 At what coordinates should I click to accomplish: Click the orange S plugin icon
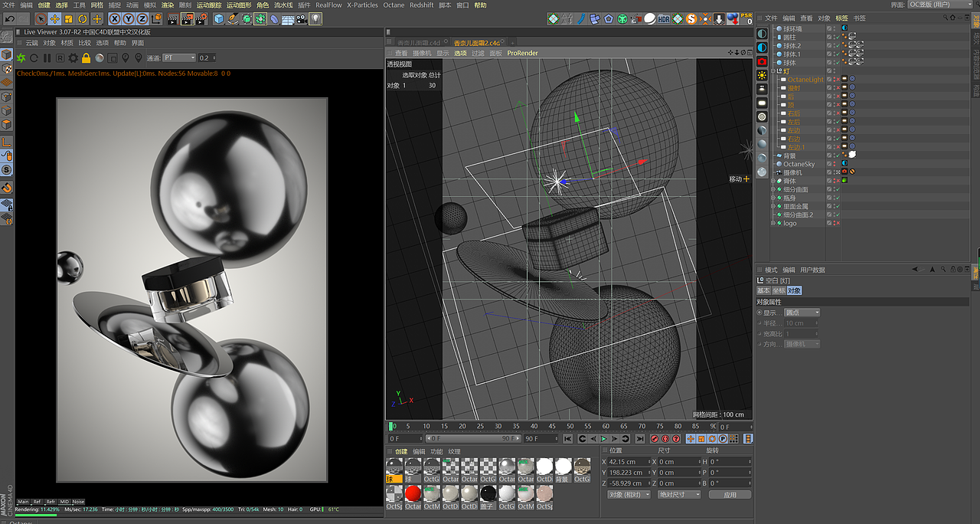coord(691,19)
